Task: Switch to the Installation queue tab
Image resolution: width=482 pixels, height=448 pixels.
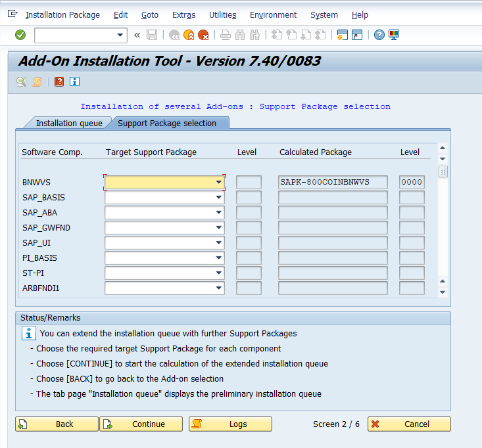Action: coord(68,123)
